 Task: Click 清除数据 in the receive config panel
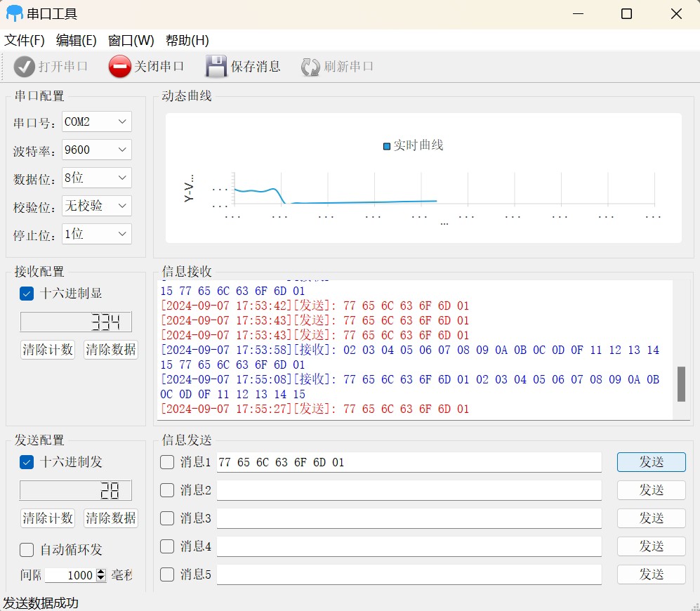(x=110, y=350)
